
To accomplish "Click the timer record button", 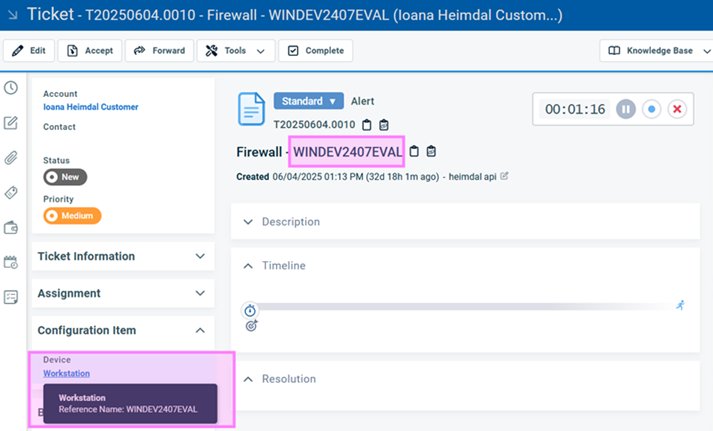I will pos(652,109).
